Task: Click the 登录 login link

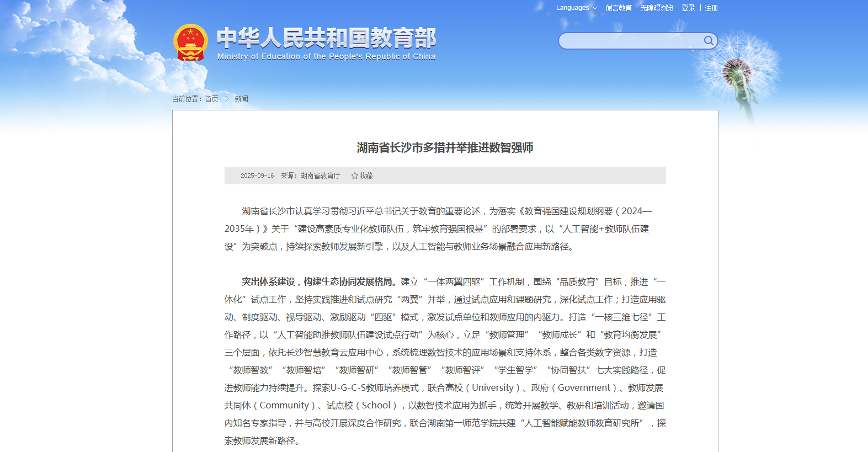Action: point(688,8)
